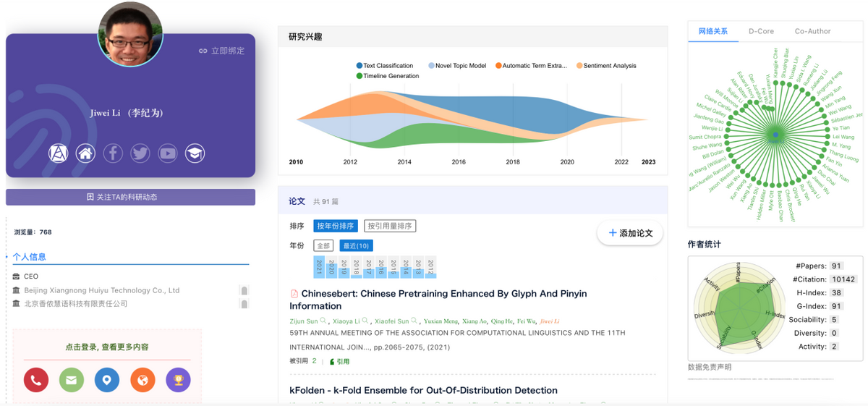Open co-author Zijun Sun's link
This screenshot has width=868, height=406.
(x=304, y=321)
